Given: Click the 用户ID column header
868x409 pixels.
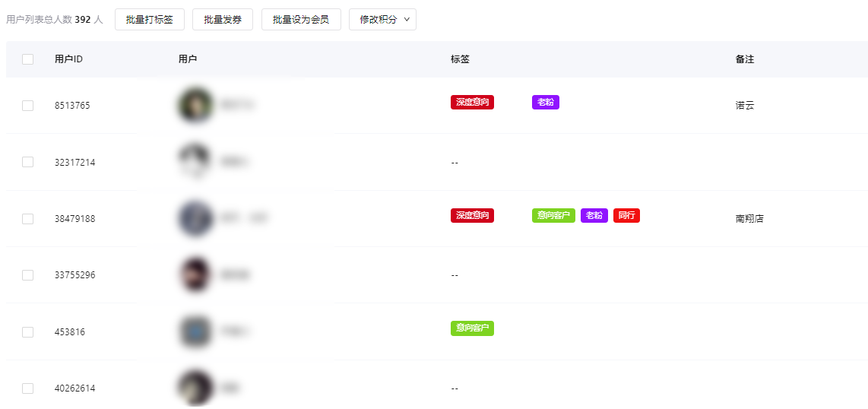Looking at the screenshot, I should (68, 59).
